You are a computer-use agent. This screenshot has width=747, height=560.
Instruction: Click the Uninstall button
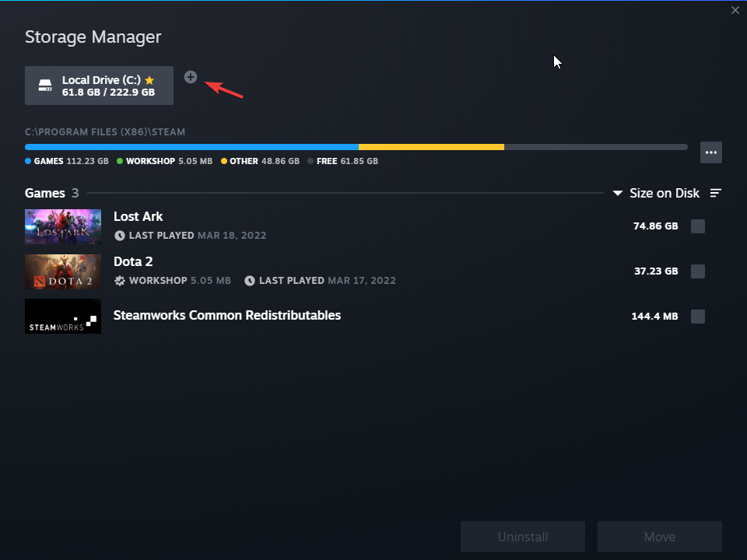(x=523, y=537)
